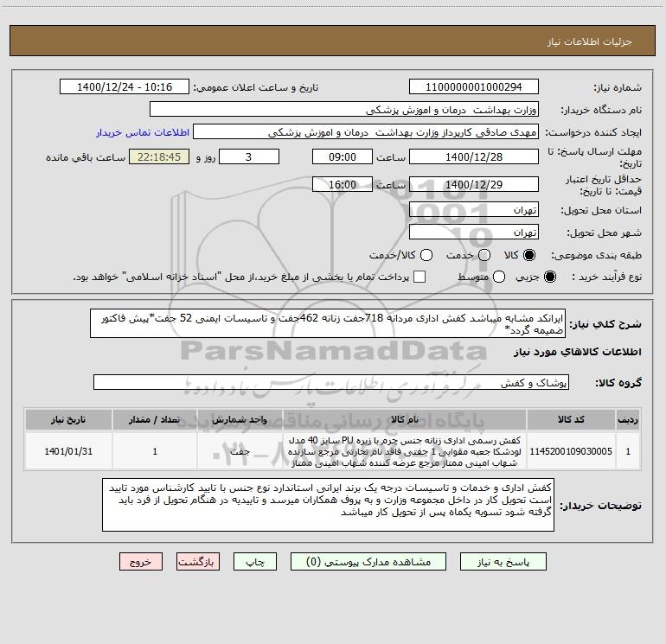The image size is (666, 644).
Task: Click product code 1145200109030005 cell
Action: 571,451
